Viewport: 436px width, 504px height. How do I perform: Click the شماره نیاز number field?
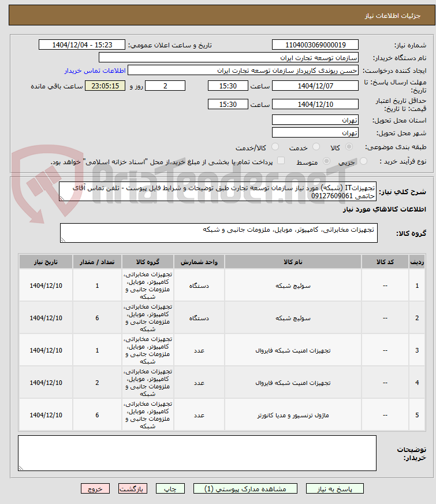click(315, 45)
